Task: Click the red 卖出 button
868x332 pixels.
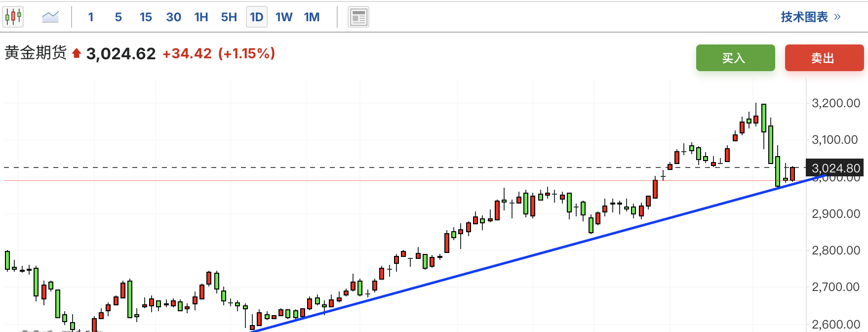Action: (x=825, y=58)
